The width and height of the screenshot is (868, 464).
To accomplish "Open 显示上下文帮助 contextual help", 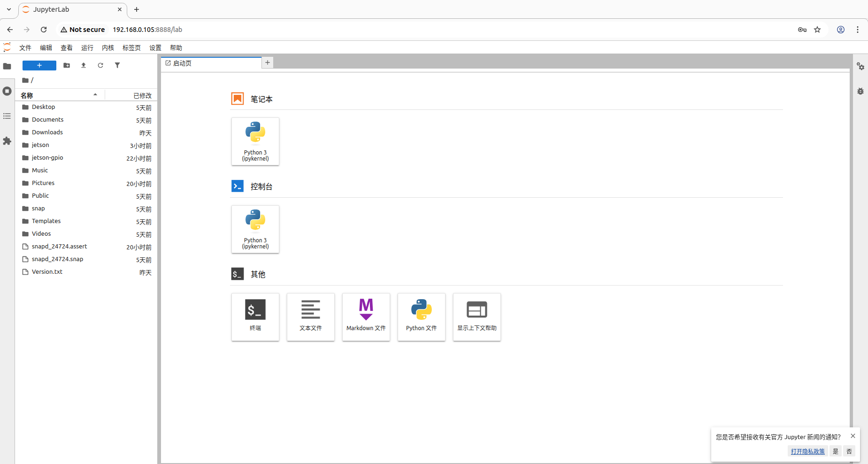I will [x=477, y=317].
